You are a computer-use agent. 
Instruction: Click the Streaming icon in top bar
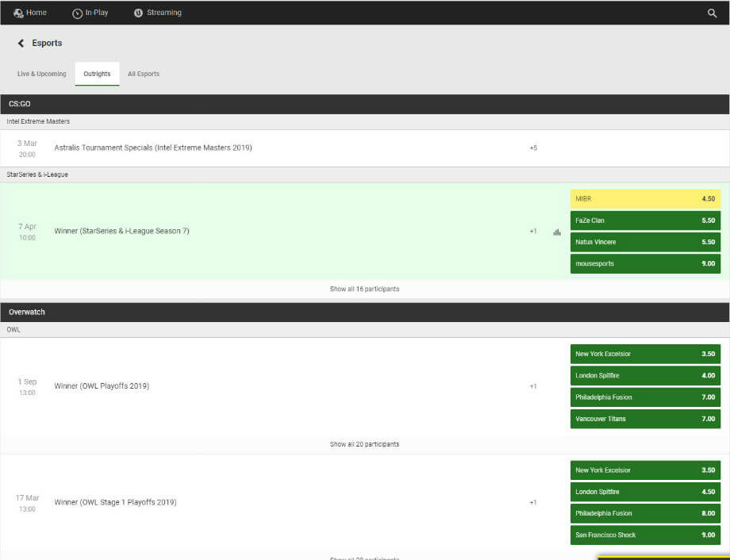coord(139,13)
